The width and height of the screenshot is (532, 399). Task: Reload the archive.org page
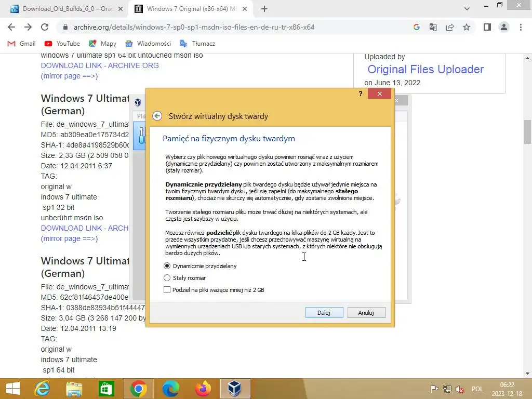45,27
